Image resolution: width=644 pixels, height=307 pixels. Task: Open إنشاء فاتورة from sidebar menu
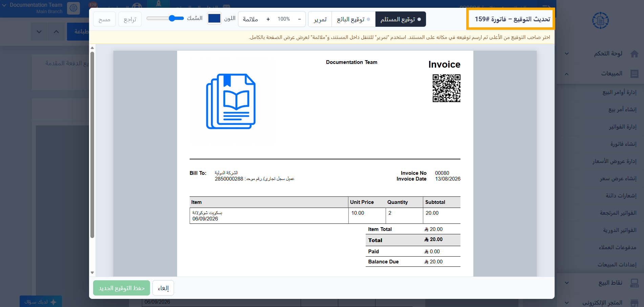[623, 144]
